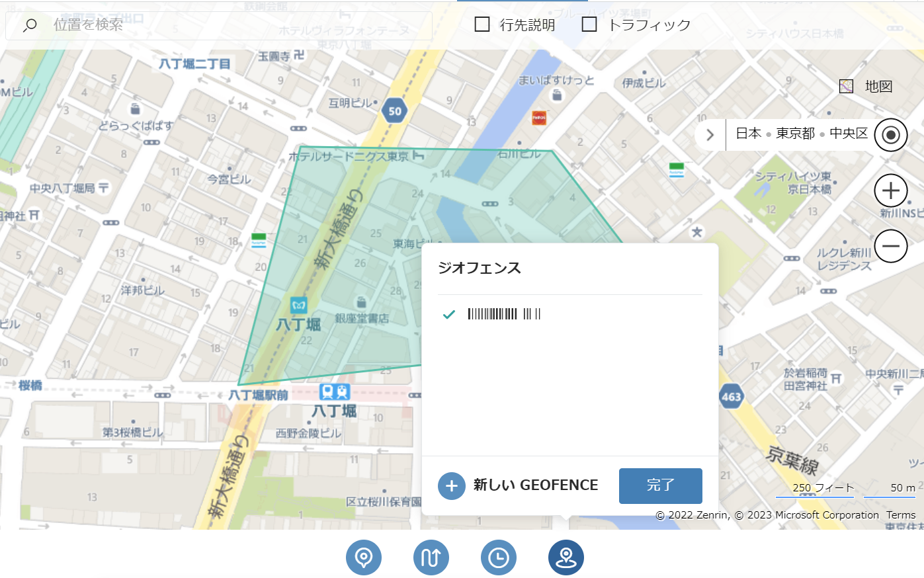Open the Terms link
This screenshot has height=578, width=924.
click(901, 515)
